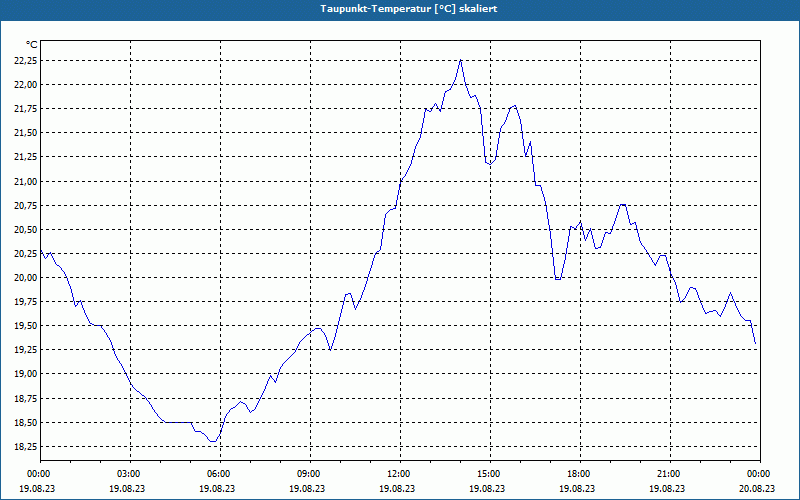
Task: Click the 20,50 y-axis value
Action: pyautogui.click(x=25, y=230)
